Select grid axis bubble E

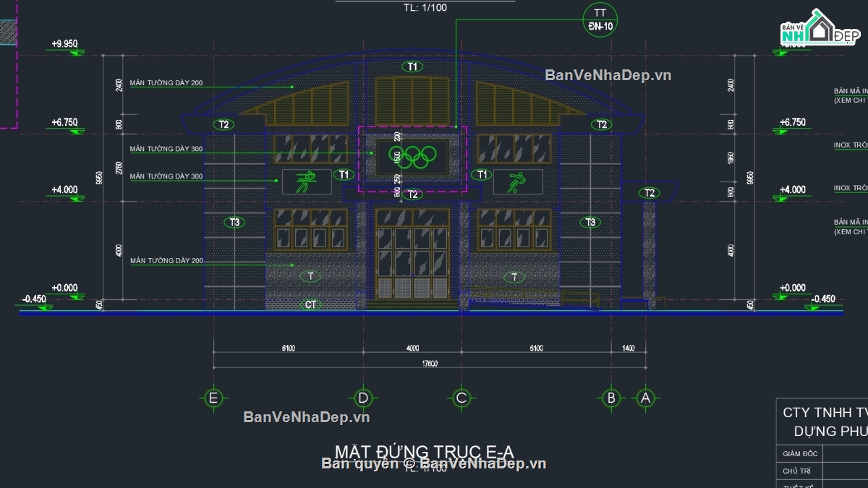click(x=213, y=398)
